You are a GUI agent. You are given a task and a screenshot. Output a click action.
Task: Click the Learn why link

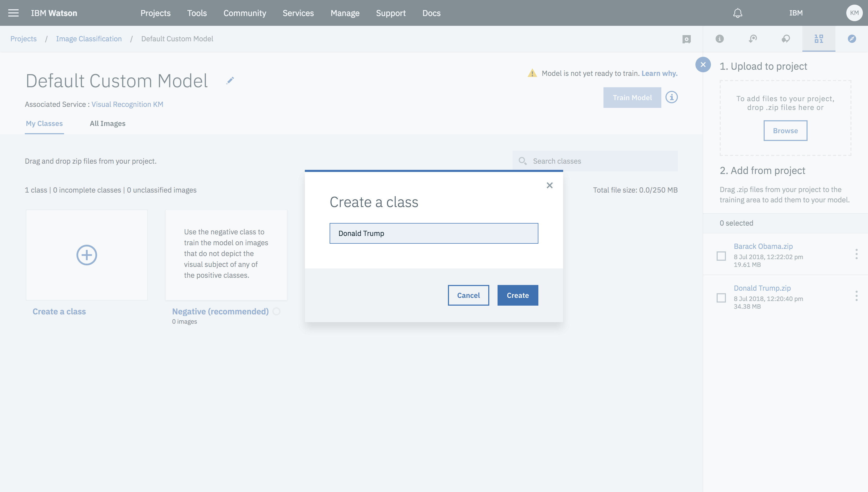point(659,73)
